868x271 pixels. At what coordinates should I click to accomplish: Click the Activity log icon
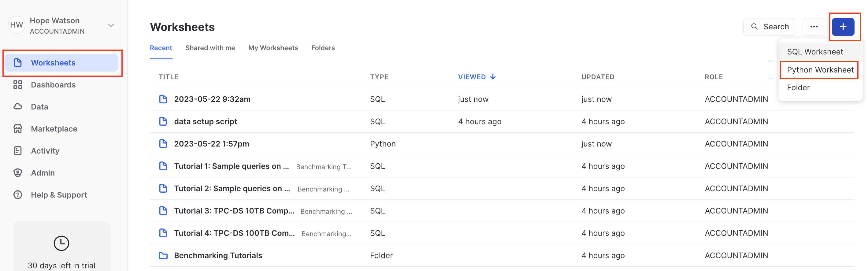pyautogui.click(x=17, y=151)
